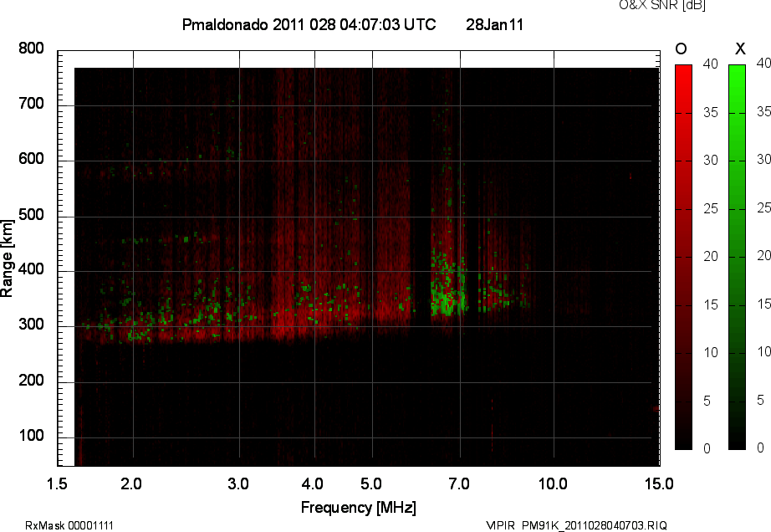The image size is (771, 532).
Task: Click the 'X' label above the green bar
Action: (x=740, y=49)
